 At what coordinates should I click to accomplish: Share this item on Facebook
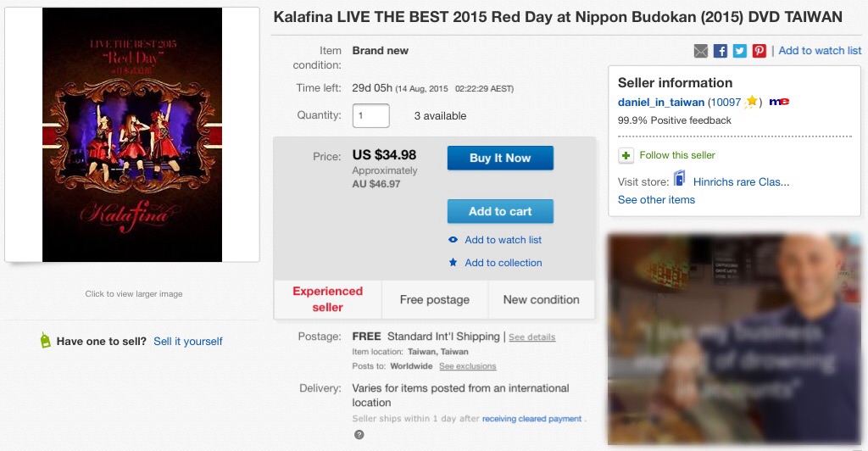(720, 51)
